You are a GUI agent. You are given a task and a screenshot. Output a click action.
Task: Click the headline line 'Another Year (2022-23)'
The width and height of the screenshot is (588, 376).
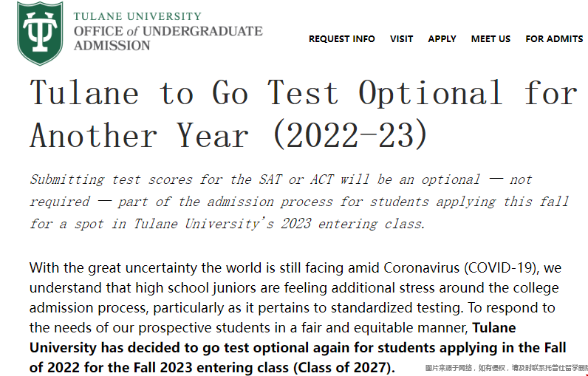pyautogui.click(x=228, y=135)
